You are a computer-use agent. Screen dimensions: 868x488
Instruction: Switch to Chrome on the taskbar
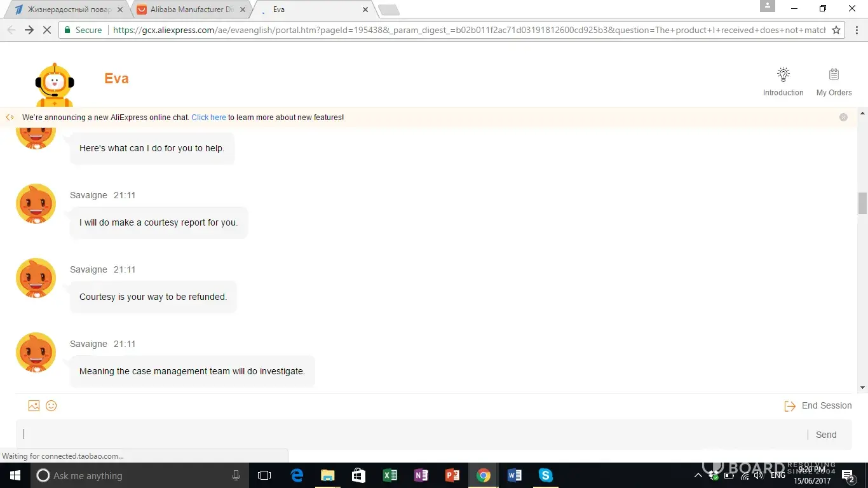tap(484, 475)
